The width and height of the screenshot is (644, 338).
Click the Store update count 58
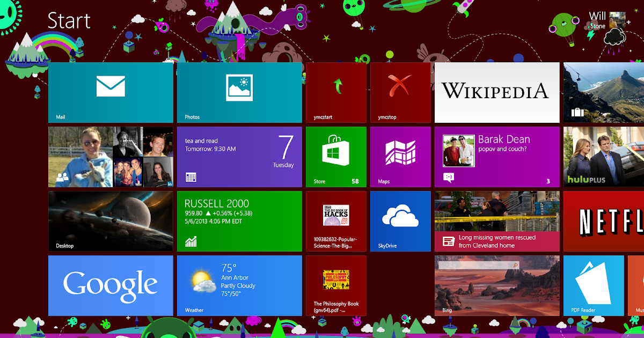coord(355,181)
